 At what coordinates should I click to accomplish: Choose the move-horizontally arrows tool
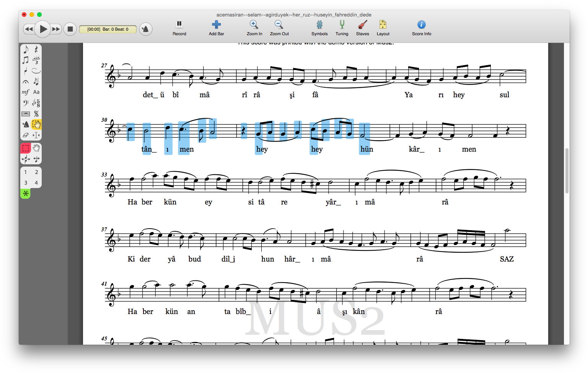coord(36,159)
